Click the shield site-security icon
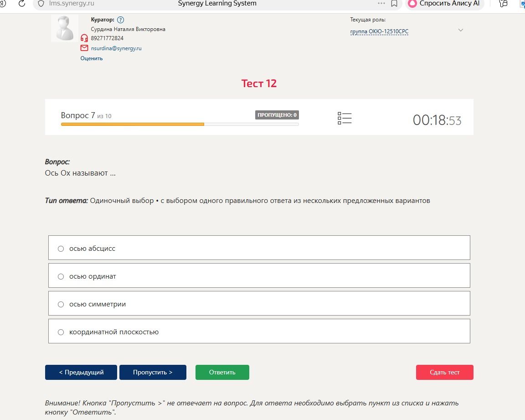Image resolution: width=525 pixels, height=420 pixels. tap(41, 3)
